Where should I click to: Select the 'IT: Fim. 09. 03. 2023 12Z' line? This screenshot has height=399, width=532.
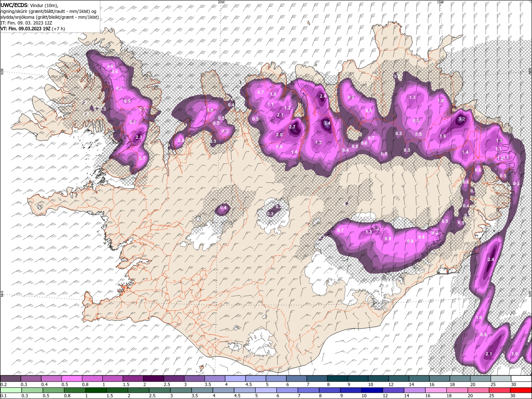[x=26, y=23]
